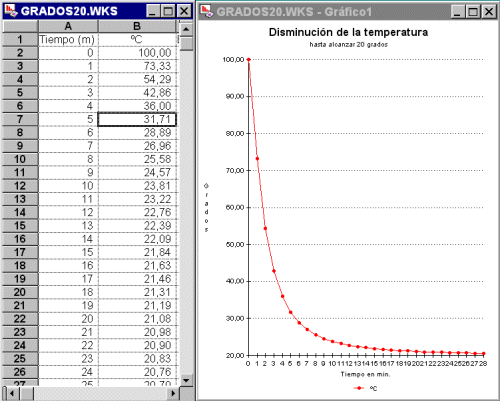Select cell with value 24,57
The image size is (500, 401).
point(137,172)
